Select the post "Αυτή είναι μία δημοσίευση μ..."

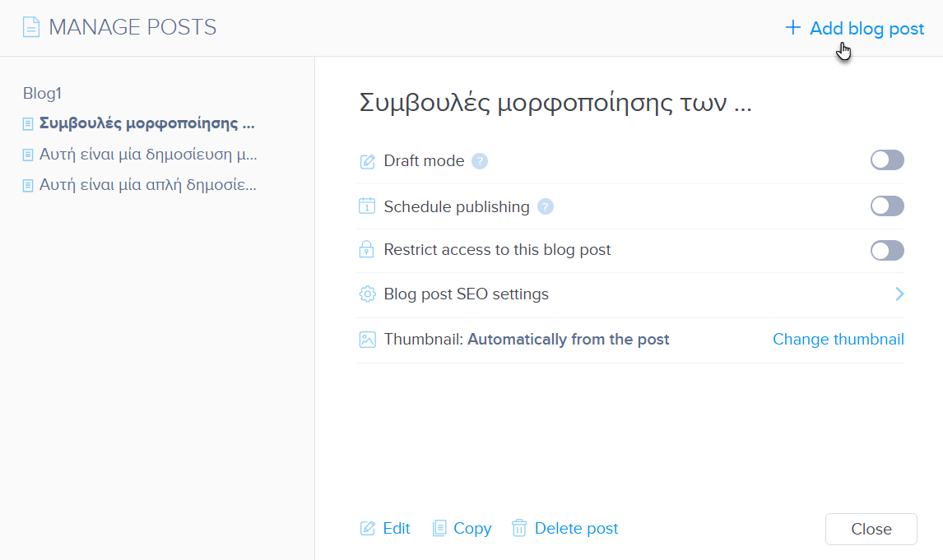click(148, 155)
